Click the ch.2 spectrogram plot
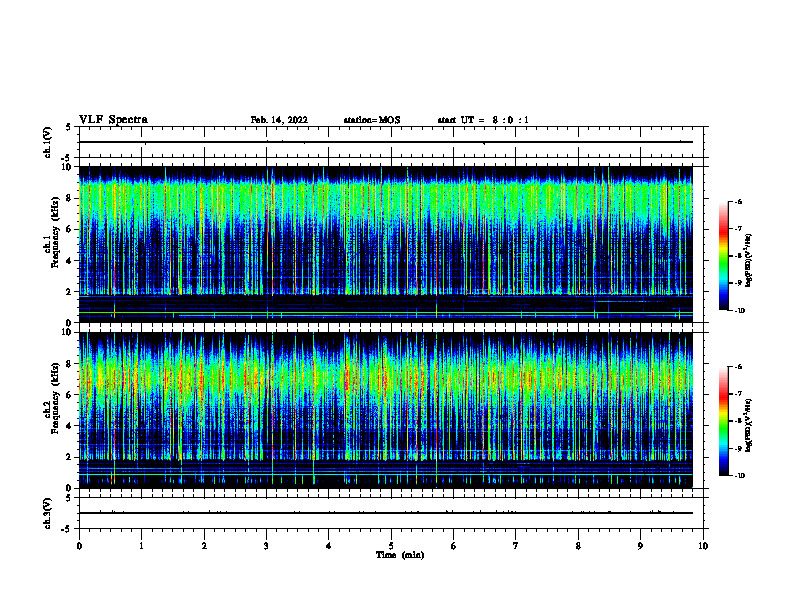792x612 pixels. (x=386, y=410)
